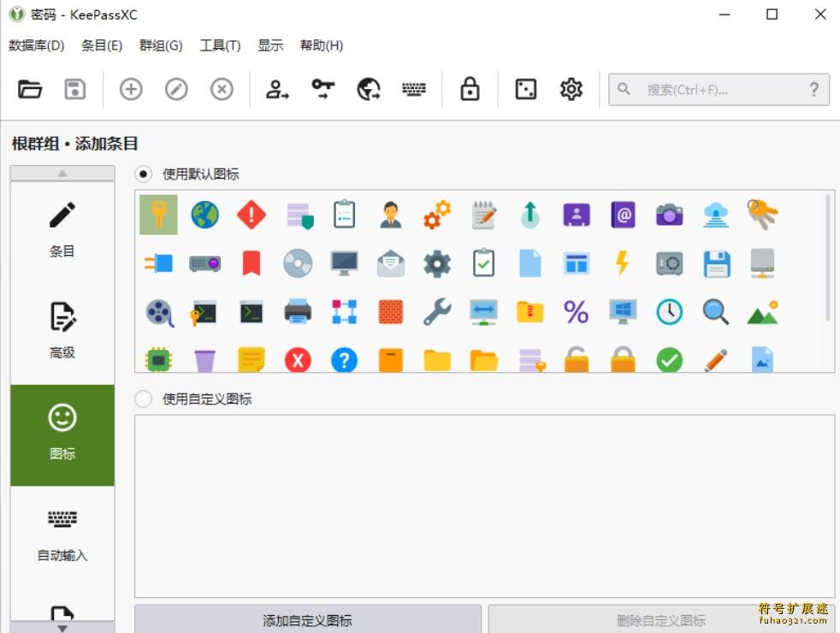Select the 图标 sidebar section
This screenshot has height=633, width=840.
coord(62,435)
